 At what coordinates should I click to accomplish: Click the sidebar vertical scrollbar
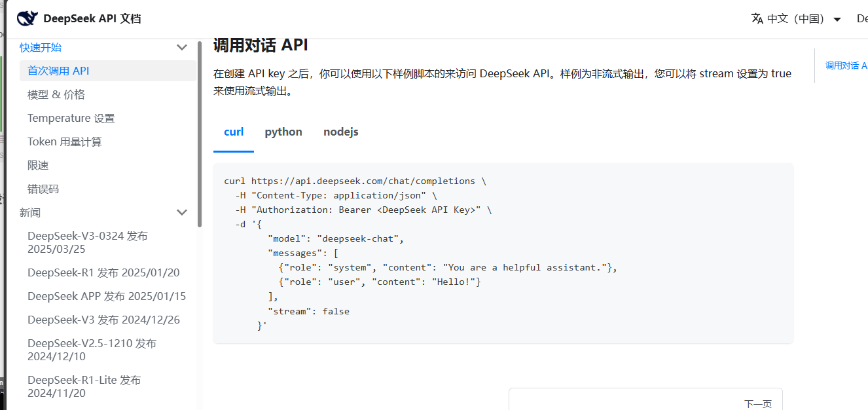click(200, 134)
